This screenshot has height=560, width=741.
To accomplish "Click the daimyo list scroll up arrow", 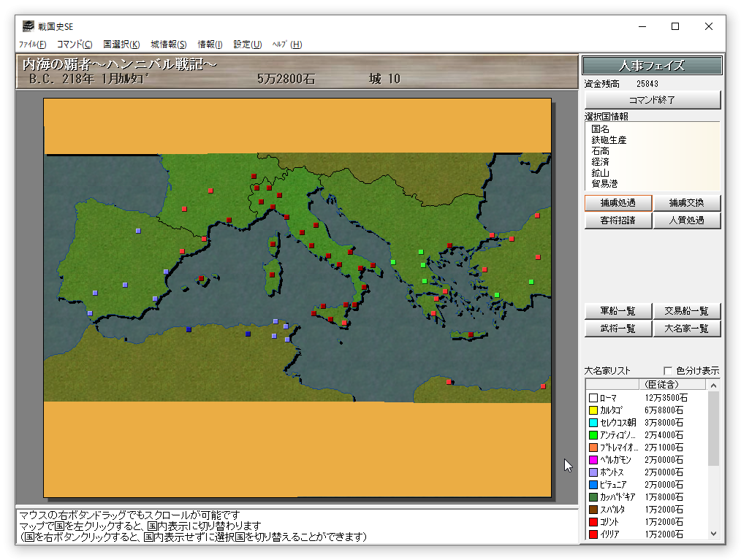I will pyautogui.click(x=713, y=386).
